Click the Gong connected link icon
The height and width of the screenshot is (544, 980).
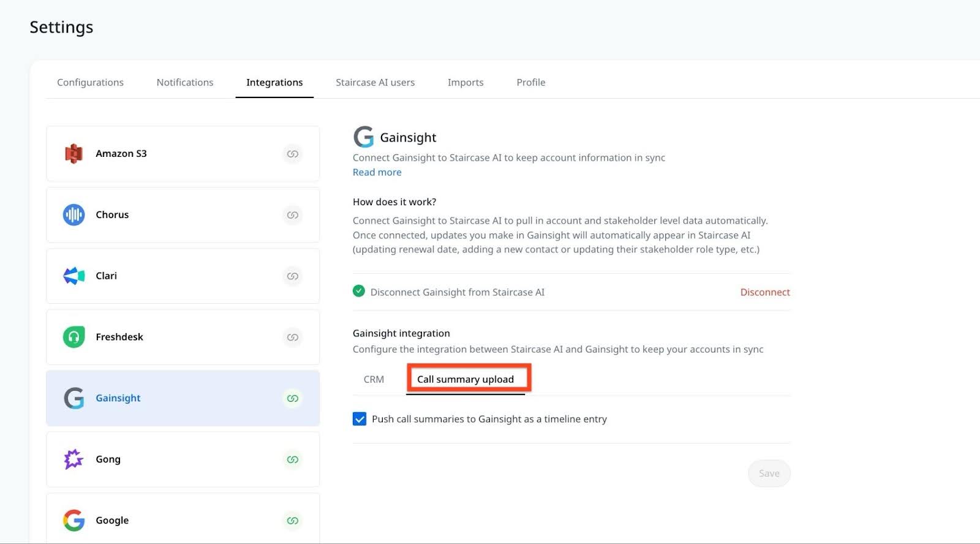click(293, 459)
